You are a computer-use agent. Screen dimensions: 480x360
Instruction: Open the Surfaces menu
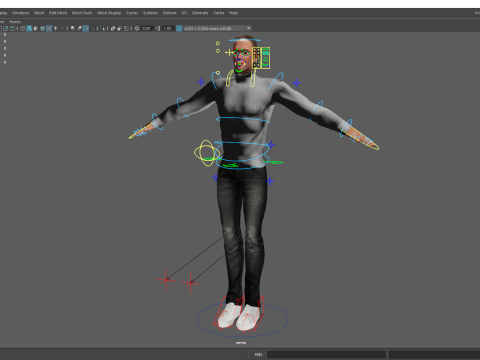pyautogui.click(x=151, y=13)
